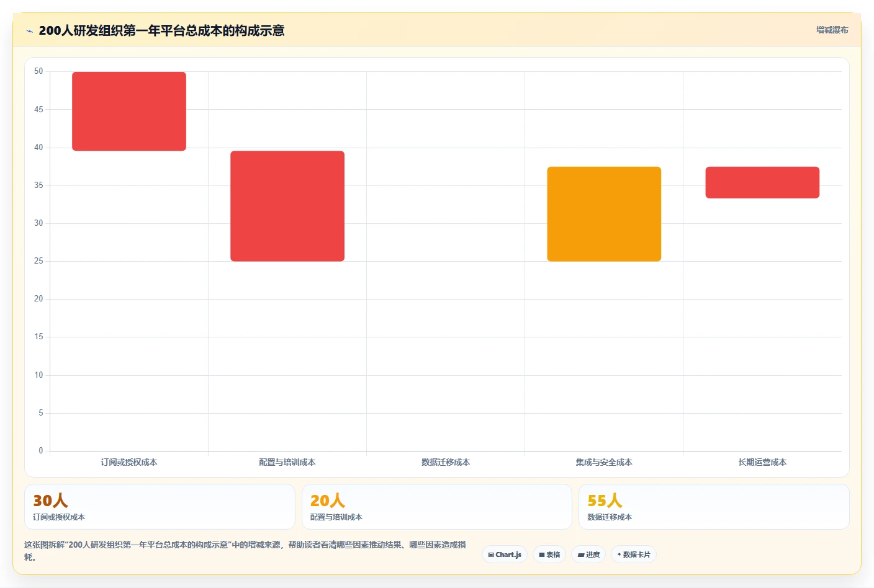The width and height of the screenshot is (874, 588).
Task: Click the red bar for 长期运营成本
Action: click(762, 182)
